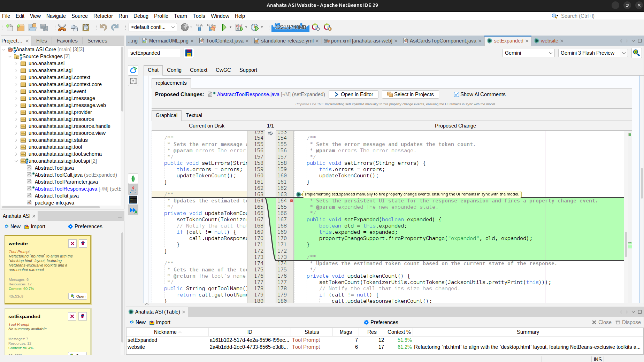
Task: Click the Open in Editor button
Action: pyautogui.click(x=353, y=94)
